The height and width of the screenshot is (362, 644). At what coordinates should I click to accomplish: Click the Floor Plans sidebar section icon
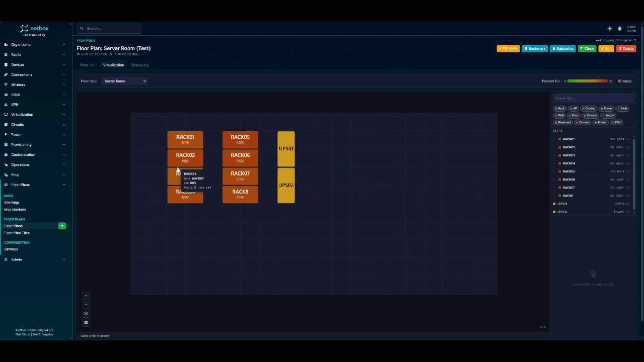[x=6, y=185]
